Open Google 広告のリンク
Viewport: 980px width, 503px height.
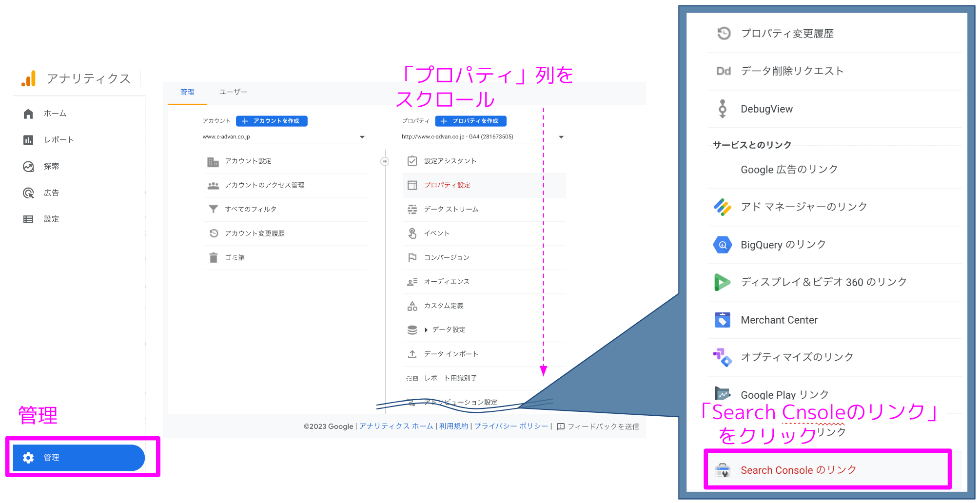click(x=789, y=169)
